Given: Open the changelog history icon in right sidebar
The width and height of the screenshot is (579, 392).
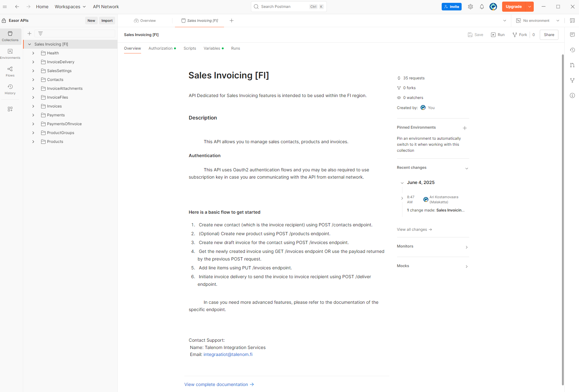Looking at the screenshot, I should coord(572,50).
